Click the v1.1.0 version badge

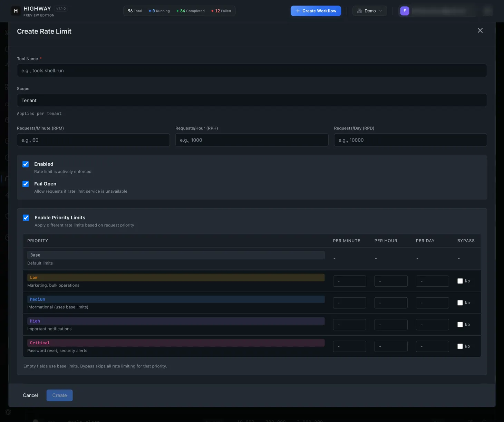click(61, 9)
